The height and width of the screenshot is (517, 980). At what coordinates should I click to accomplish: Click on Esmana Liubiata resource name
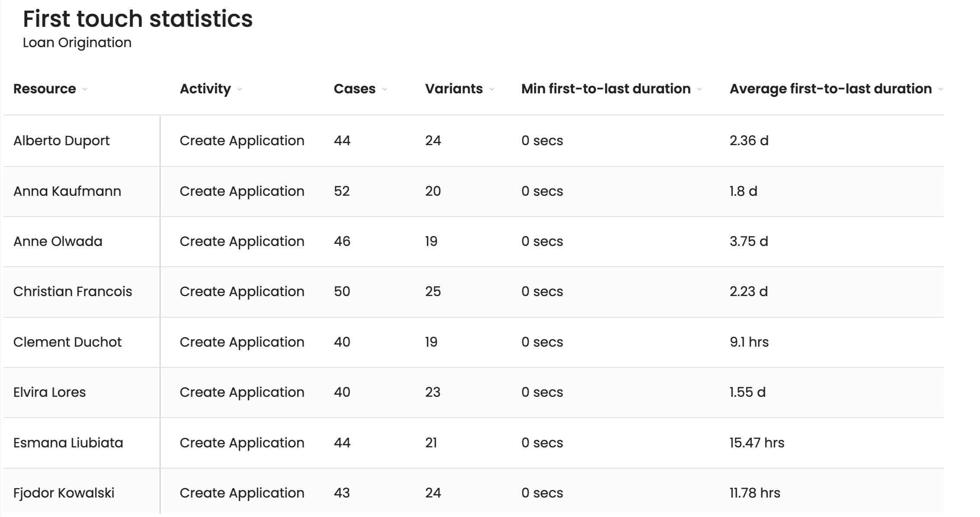click(68, 443)
